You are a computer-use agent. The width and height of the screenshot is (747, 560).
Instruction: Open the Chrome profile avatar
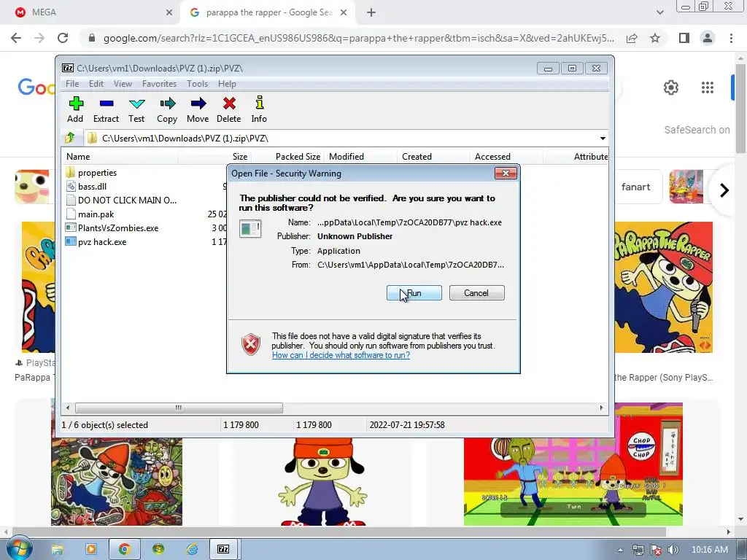tap(708, 38)
